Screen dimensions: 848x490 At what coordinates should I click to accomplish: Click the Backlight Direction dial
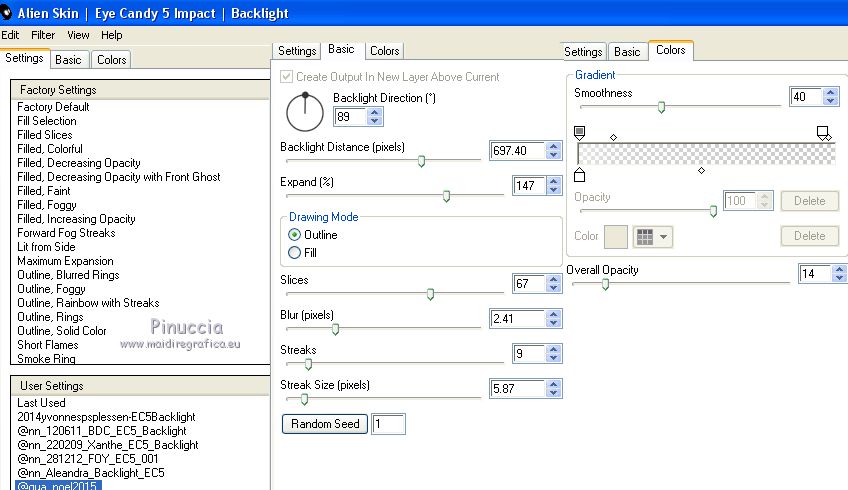tap(304, 112)
